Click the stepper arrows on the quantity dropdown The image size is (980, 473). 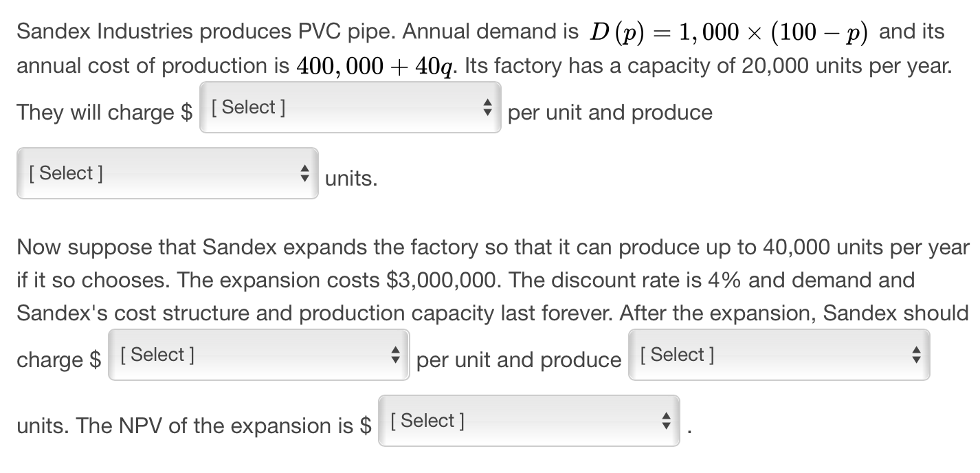click(x=916, y=354)
